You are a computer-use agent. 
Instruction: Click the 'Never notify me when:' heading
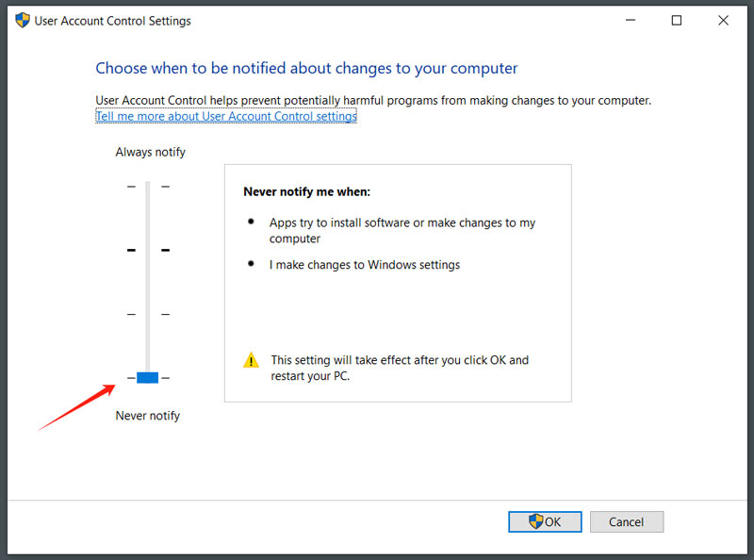307,192
